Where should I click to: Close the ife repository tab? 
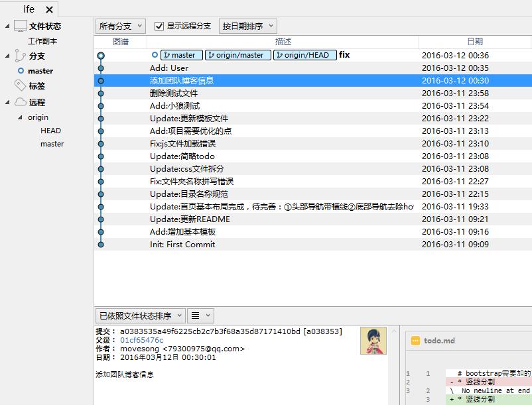click(x=48, y=10)
